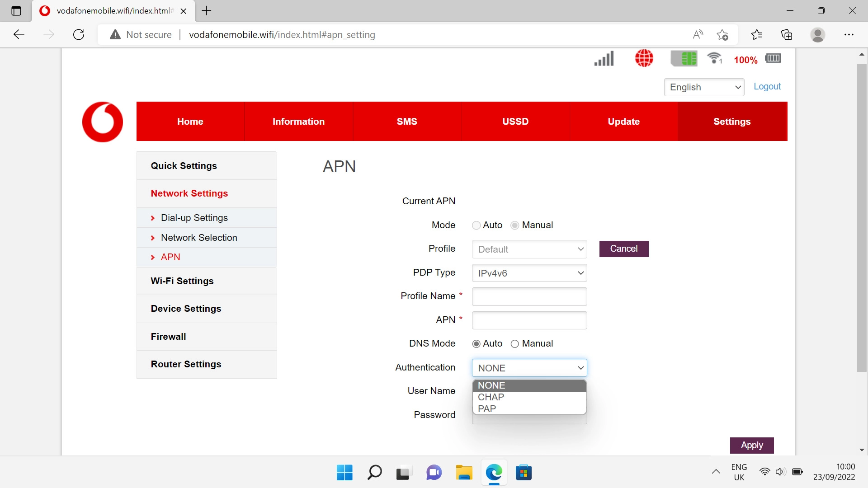Open the PDP Type dropdown
Viewport: 868px width, 488px height.
point(529,273)
